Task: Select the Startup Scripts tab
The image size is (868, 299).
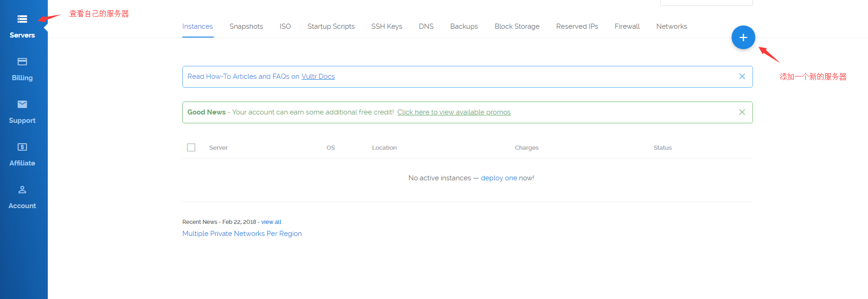Action: (x=331, y=26)
